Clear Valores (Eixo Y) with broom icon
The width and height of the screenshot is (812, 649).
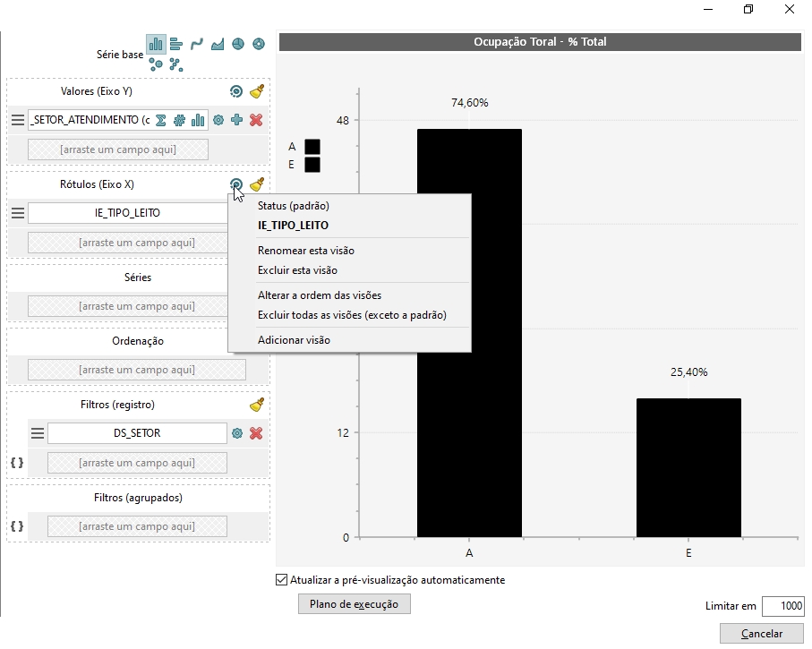click(x=257, y=91)
